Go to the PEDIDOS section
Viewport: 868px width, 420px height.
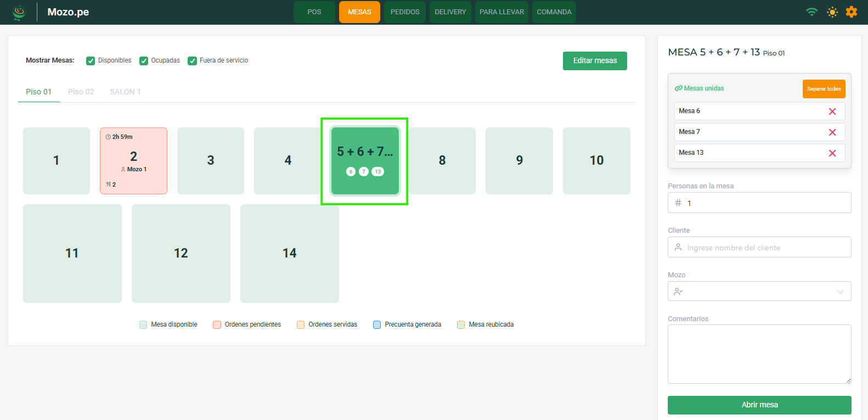[404, 12]
